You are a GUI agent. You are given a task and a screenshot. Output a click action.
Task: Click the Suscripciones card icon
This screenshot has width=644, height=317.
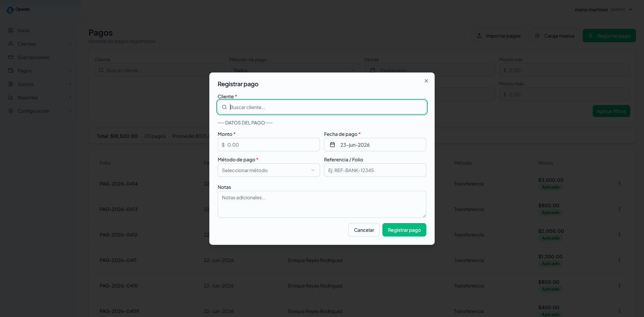[11, 57]
